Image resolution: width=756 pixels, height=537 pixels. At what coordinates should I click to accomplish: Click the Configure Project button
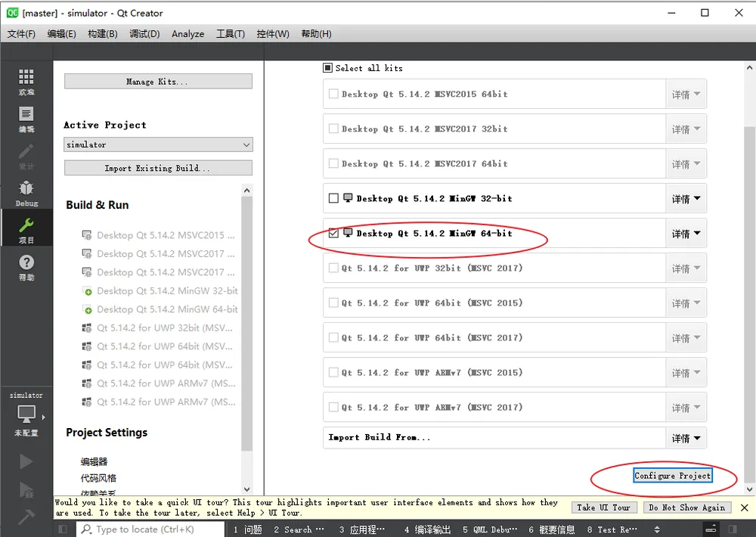point(673,476)
